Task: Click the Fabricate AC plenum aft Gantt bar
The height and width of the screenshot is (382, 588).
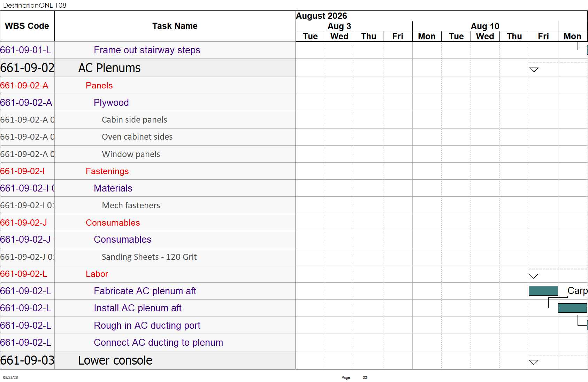Action: click(x=543, y=291)
